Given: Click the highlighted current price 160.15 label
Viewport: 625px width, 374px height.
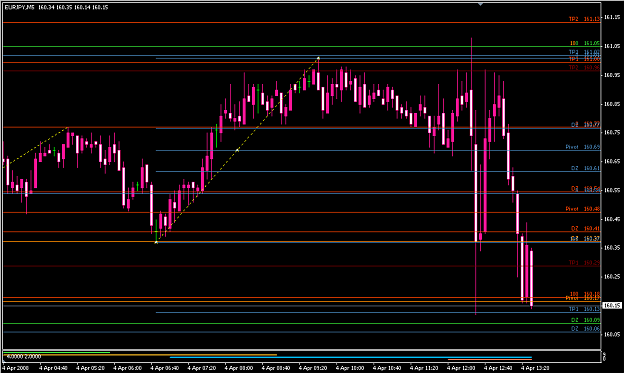Looking at the screenshot, I should tap(612, 305).
